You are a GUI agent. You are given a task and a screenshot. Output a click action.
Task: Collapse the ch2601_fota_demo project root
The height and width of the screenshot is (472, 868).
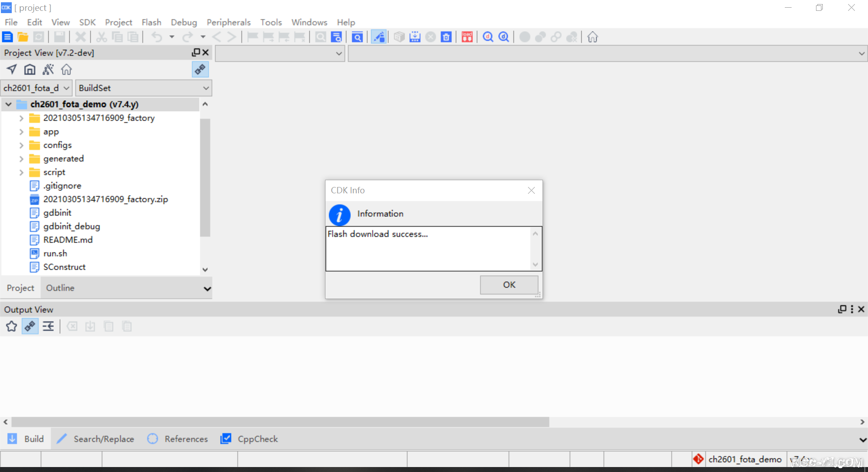tap(9, 104)
